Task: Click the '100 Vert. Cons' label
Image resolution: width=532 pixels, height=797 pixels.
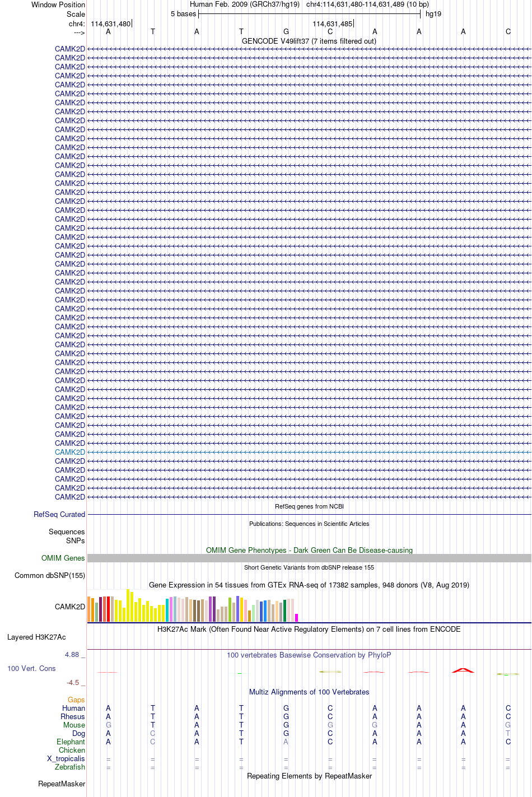Action: pyautogui.click(x=31, y=668)
